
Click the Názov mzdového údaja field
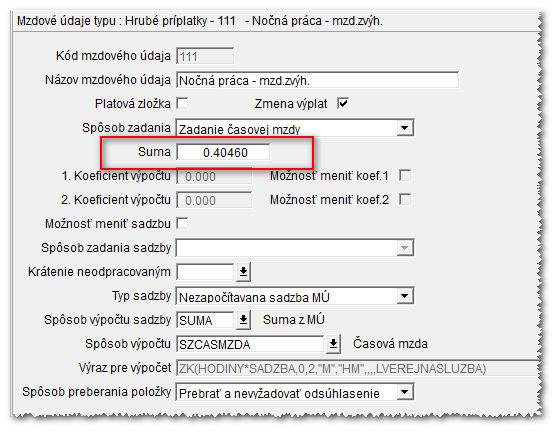coord(318,80)
